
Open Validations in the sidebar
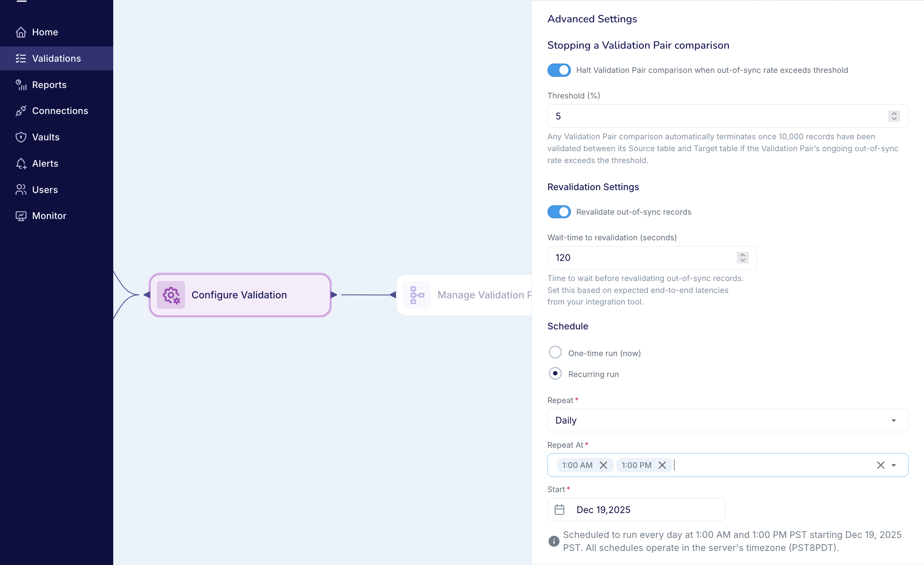pyautogui.click(x=56, y=58)
